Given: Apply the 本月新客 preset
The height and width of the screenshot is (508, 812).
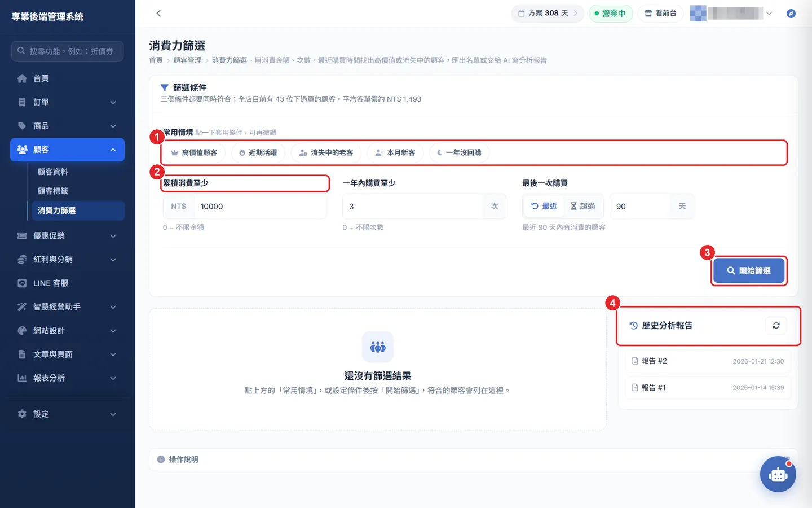Looking at the screenshot, I should (x=395, y=152).
